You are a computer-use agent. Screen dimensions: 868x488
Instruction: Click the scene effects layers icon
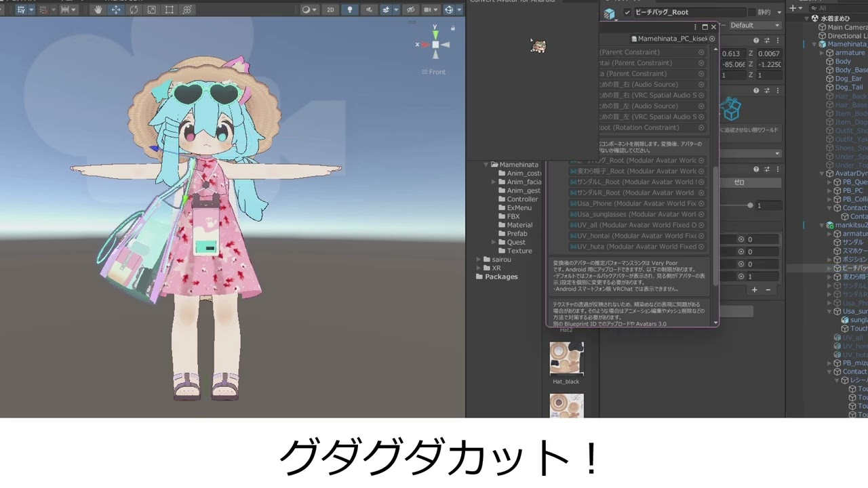(x=386, y=9)
